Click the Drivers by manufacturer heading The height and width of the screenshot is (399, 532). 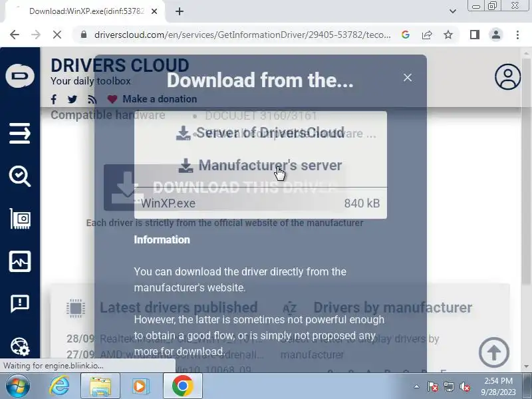coord(392,307)
